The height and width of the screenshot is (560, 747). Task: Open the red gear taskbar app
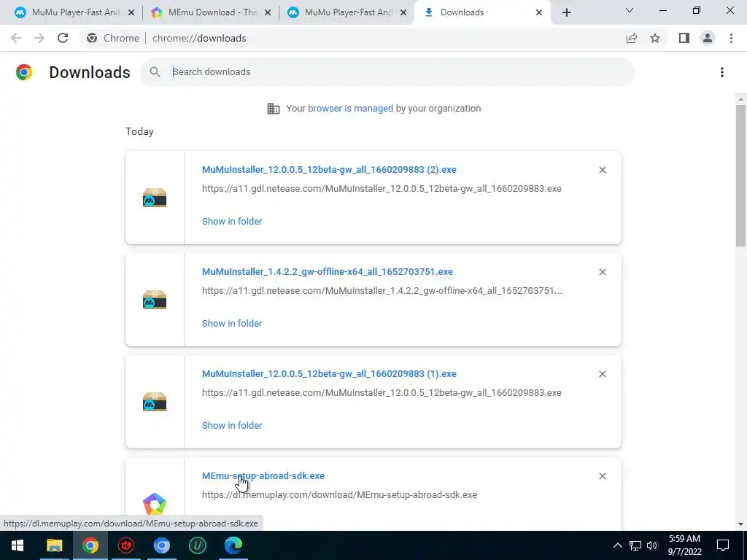pyautogui.click(x=125, y=545)
